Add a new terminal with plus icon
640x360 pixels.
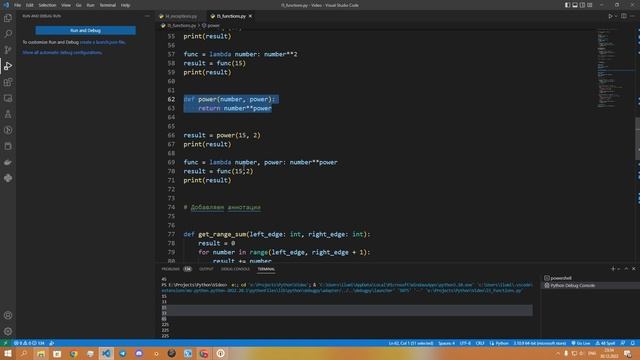click(613, 269)
